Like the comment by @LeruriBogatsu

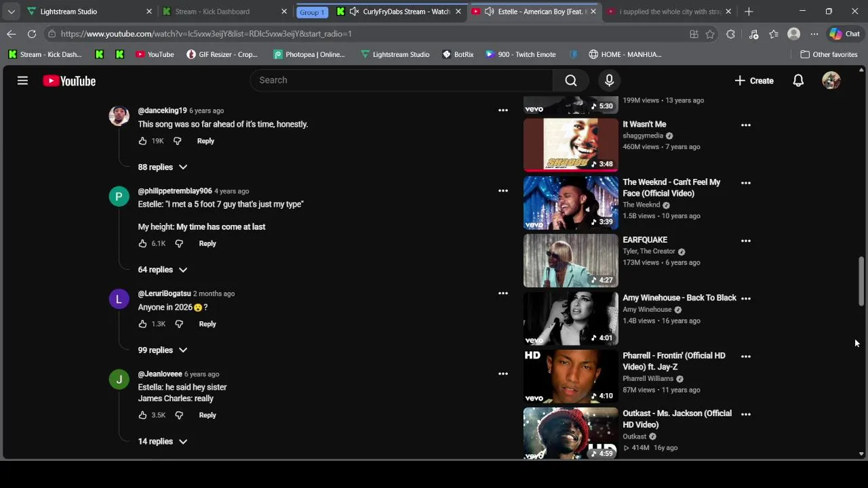(x=142, y=324)
